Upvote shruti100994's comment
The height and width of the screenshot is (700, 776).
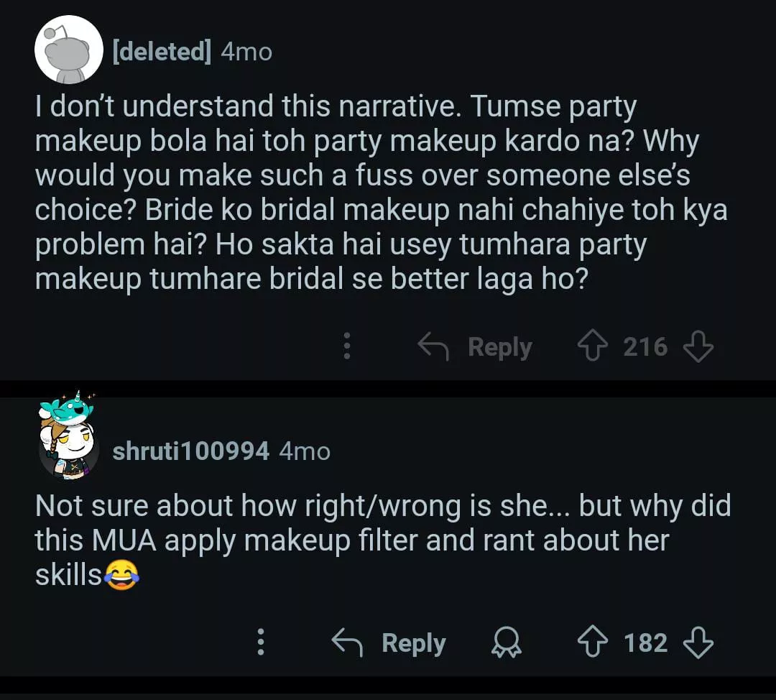tap(594, 643)
